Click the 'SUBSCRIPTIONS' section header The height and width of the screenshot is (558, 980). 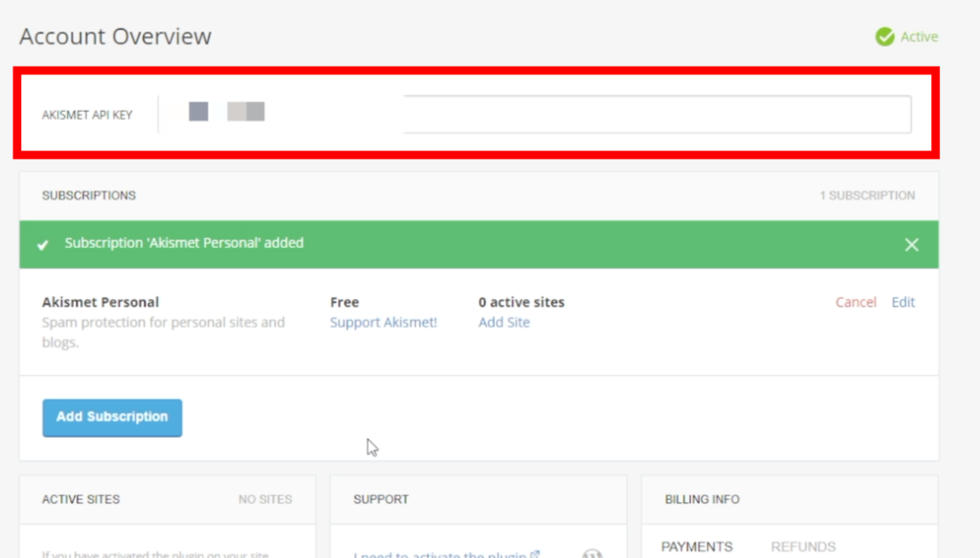coord(89,195)
